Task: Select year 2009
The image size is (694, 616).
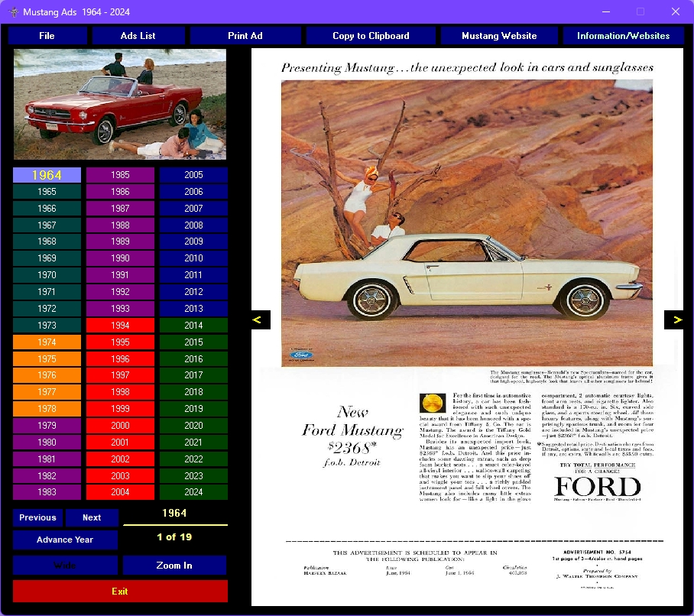Action: pos(194,242)
